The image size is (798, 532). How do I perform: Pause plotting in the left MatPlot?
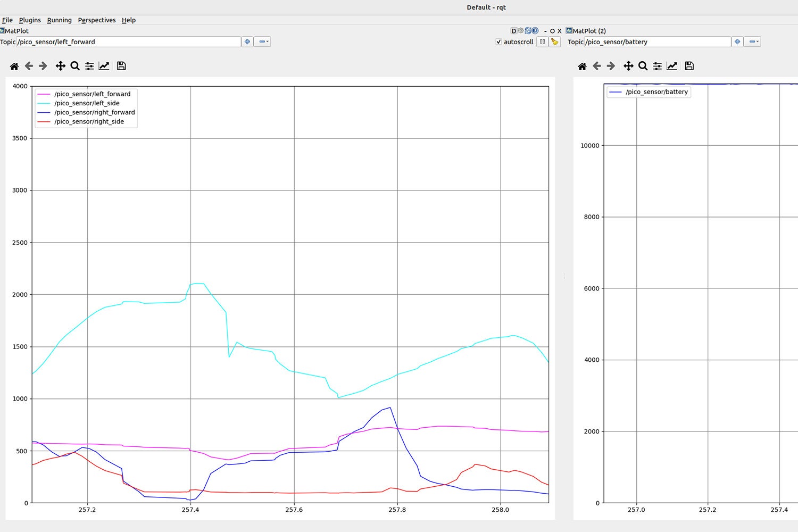pos(542,41)
